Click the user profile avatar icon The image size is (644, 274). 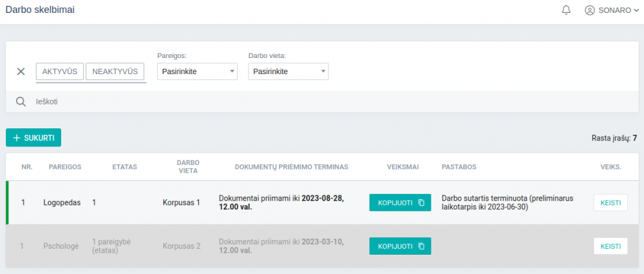coord(589,10)
